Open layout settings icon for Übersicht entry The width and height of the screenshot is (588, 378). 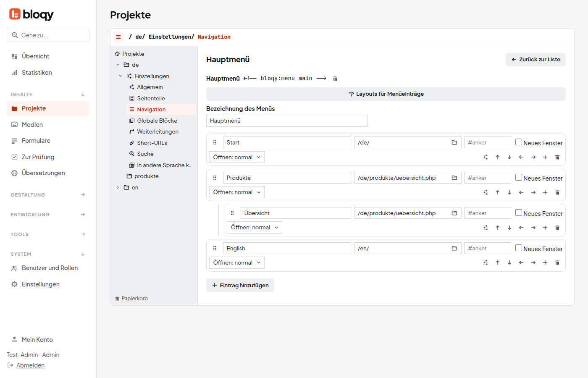click(486, 228)
